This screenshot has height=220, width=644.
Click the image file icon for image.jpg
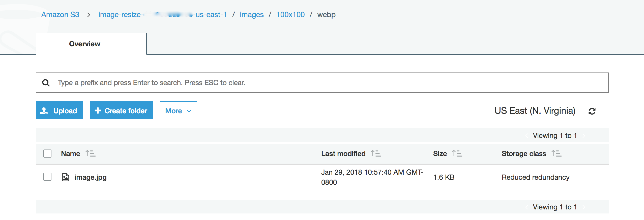click(x=66, y=177)
